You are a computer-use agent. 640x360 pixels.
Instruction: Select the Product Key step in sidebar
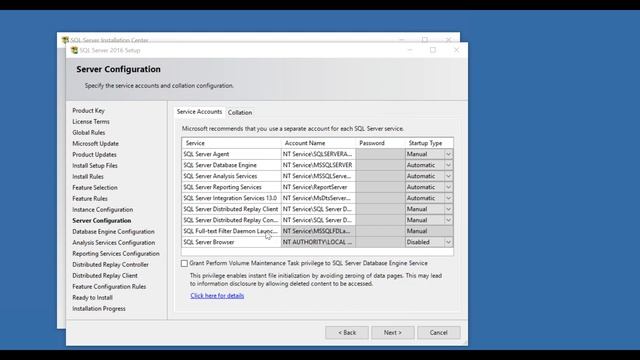pyautogui.click(x=89, y=111)
